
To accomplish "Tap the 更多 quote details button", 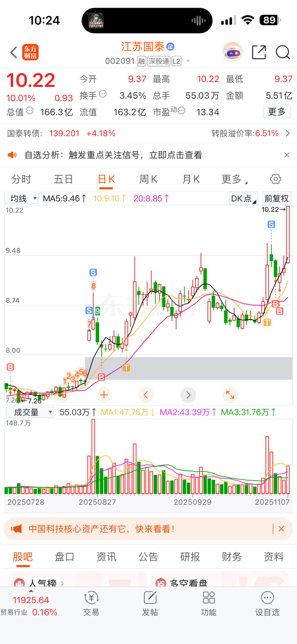I will pos(277,112).
